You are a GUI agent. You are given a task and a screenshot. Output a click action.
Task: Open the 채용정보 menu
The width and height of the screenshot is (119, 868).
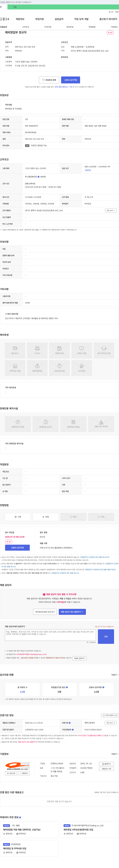[x=20, y=19]
